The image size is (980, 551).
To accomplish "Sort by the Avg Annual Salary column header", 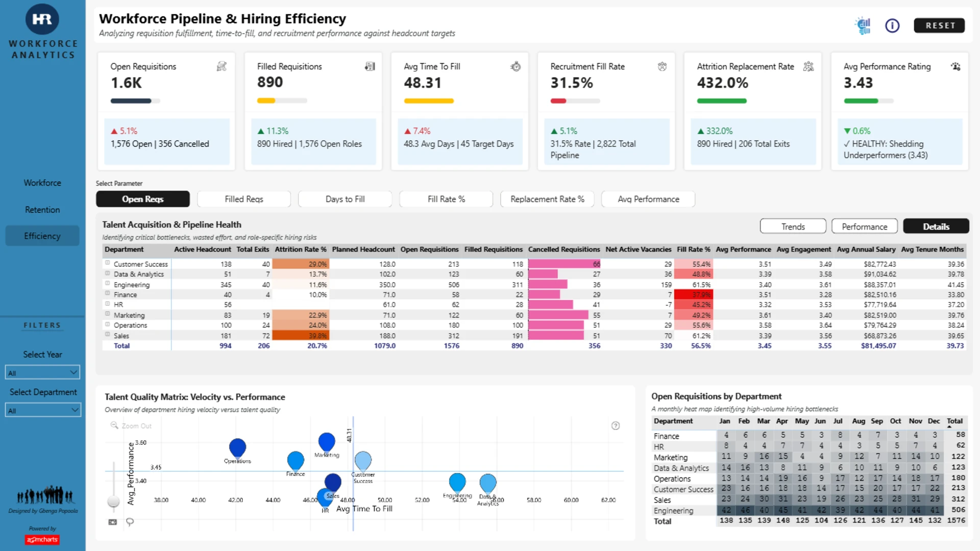I will tap(866, 249).
